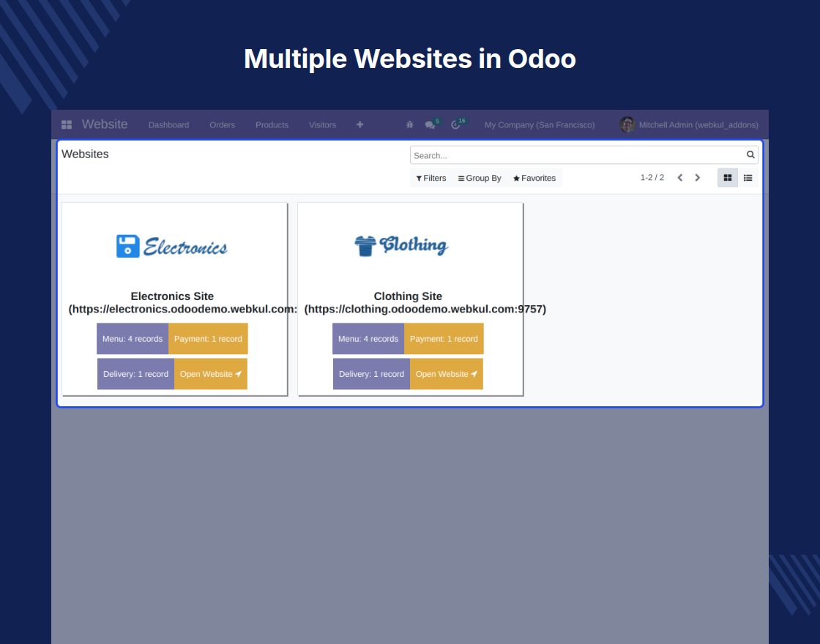820x644 pixels.
Task: Switch to kanban view
Action: point(728,178)
